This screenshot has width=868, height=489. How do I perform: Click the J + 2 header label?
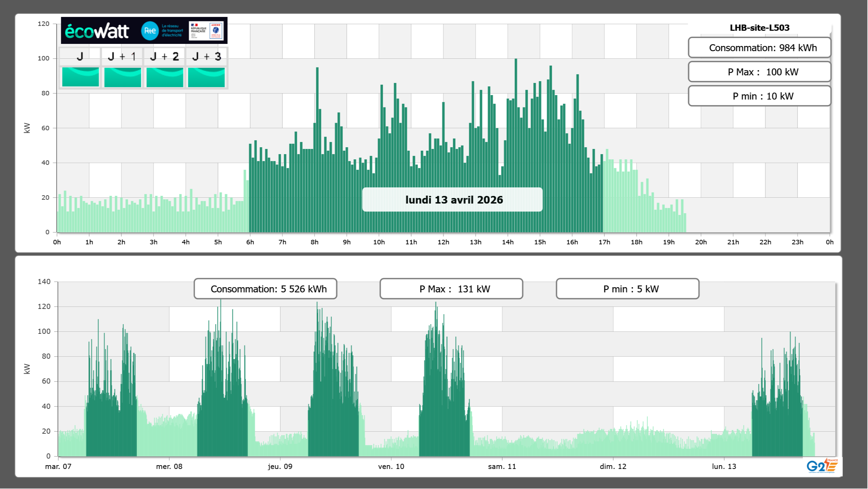coord(165,56)
